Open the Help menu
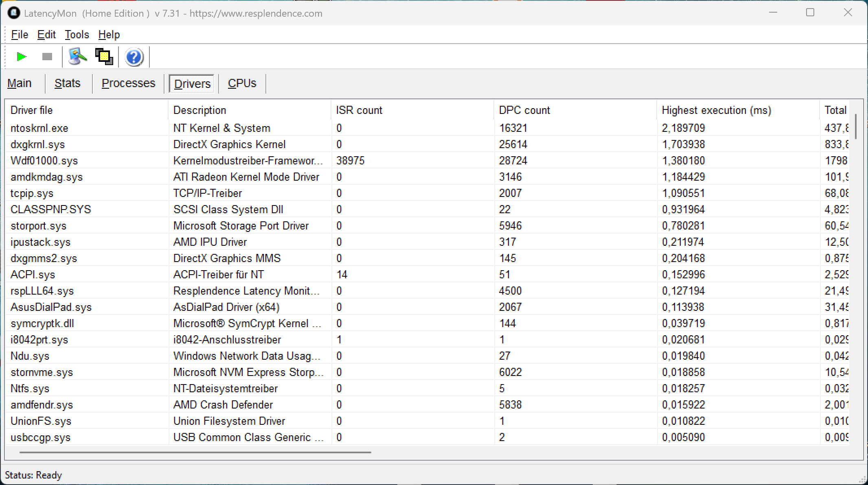The height and width of the screenshot is (485, 868). [x=109, y=35]
